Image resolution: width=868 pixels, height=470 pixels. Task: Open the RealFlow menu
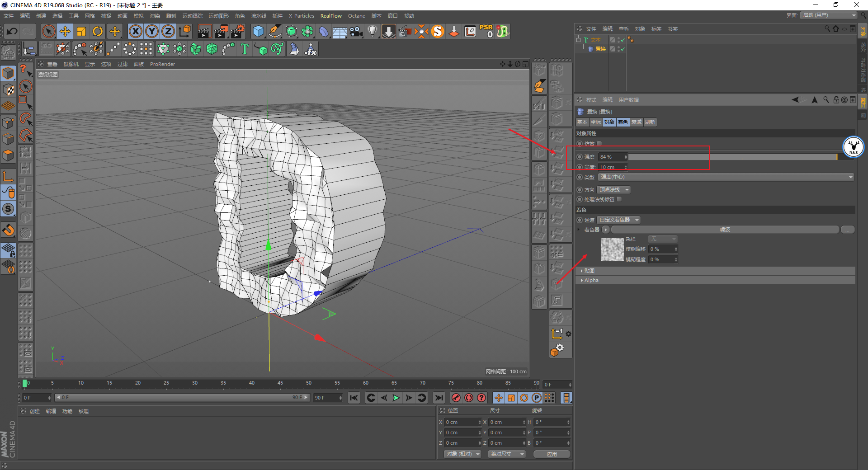331,16
